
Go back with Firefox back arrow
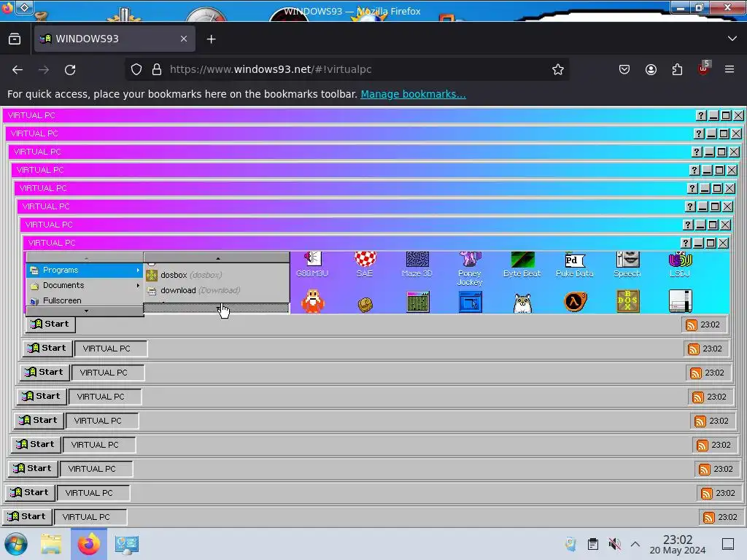point(18,69)
